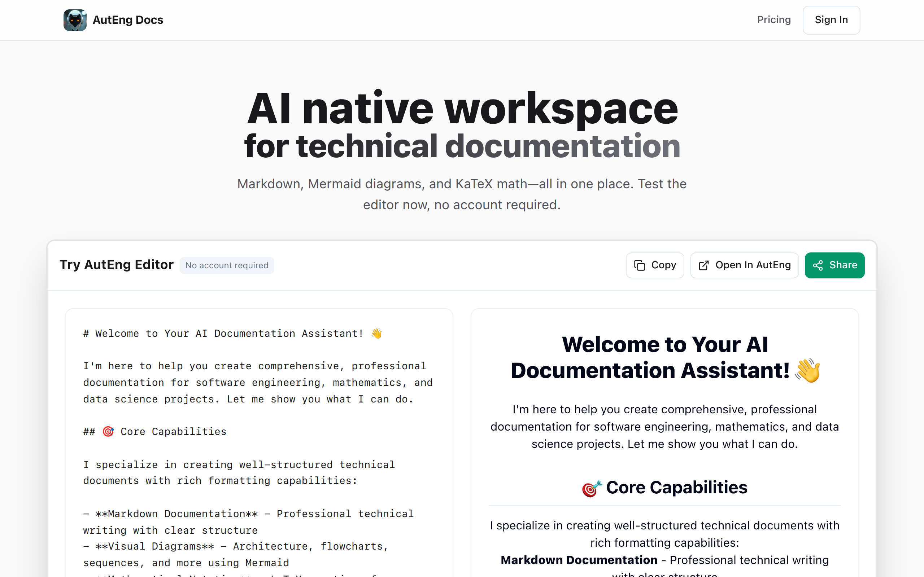The height and width of the screenshot is (577, 924).
Task: Click the No account required badge
Action: coord(227,265)
